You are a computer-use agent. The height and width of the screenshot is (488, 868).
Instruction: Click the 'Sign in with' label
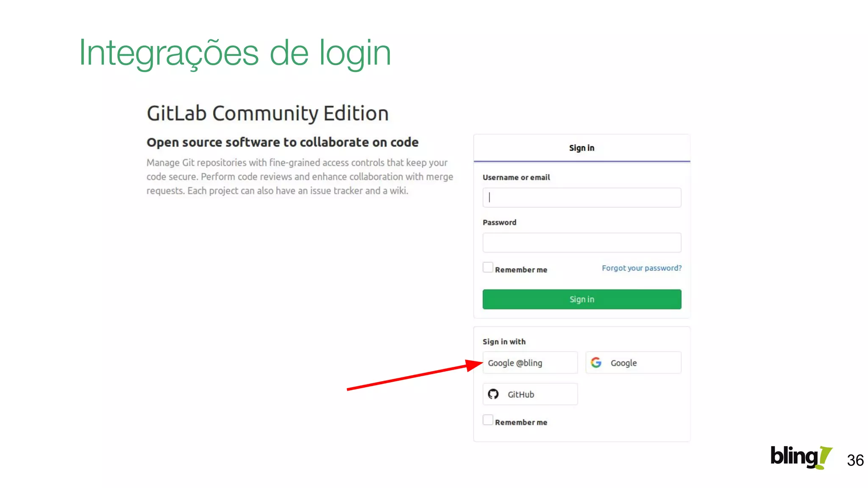(504, 341)
